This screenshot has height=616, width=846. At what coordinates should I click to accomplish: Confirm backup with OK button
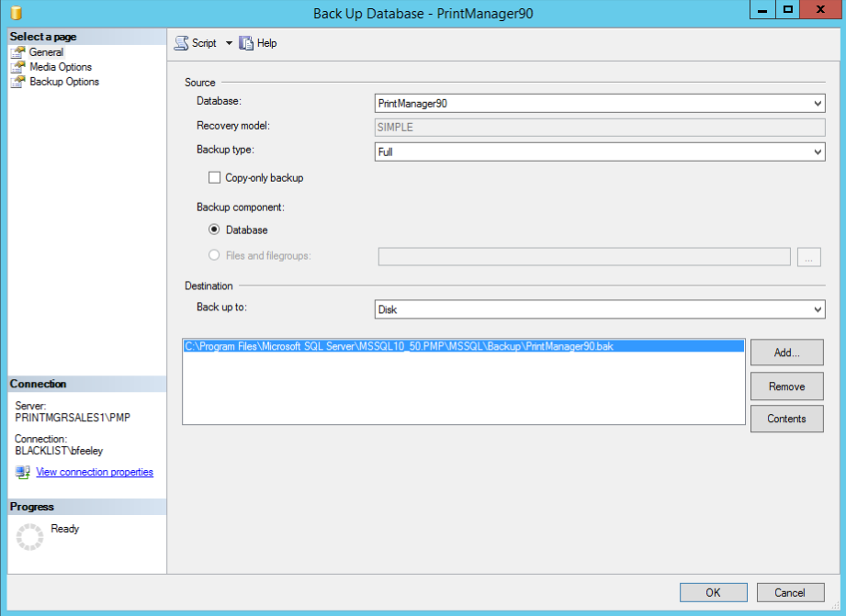[714, 592]
